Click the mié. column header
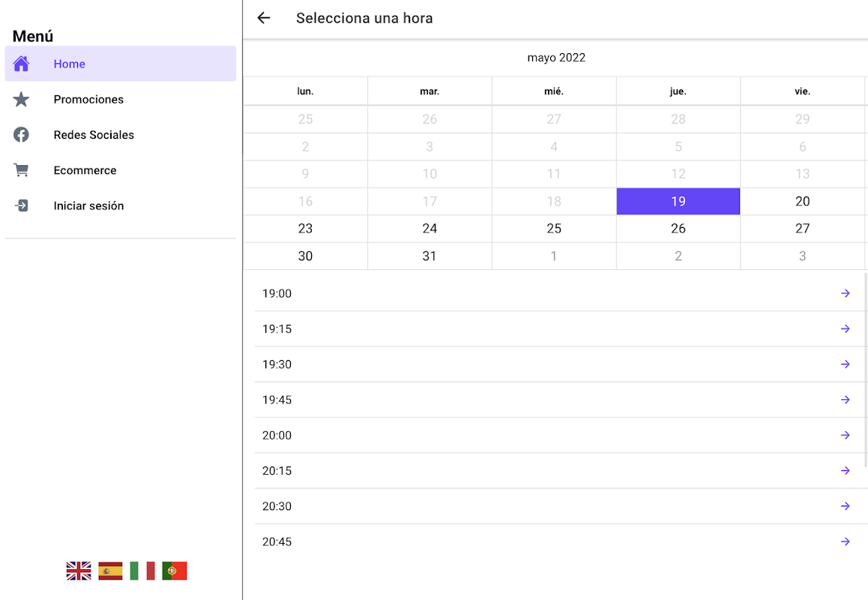The height and width of the screenshot is (600, 868). pyautogui.click(x=554, y=91)
